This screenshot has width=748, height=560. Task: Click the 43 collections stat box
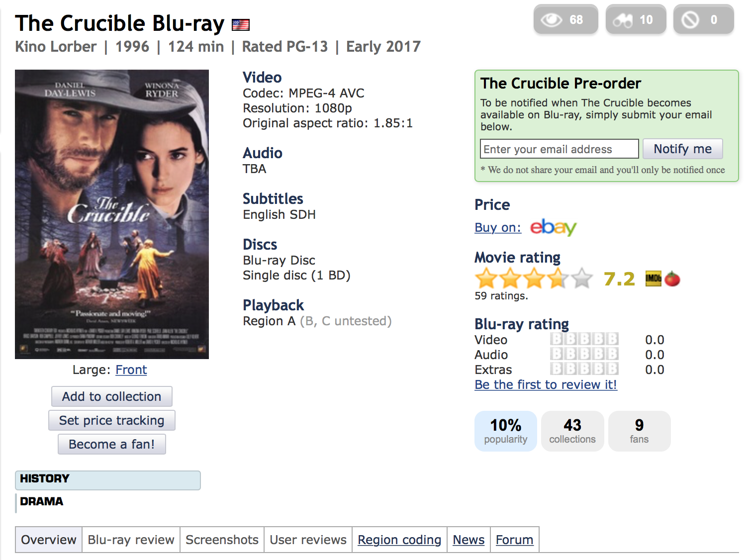(572, 431)
